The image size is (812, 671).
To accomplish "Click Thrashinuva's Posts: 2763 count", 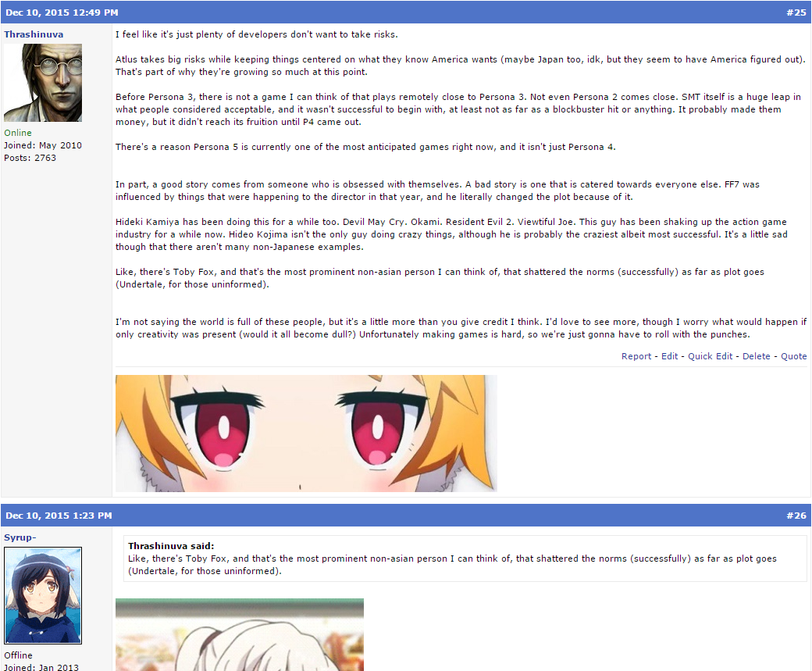I will click(x=30, y=158).
